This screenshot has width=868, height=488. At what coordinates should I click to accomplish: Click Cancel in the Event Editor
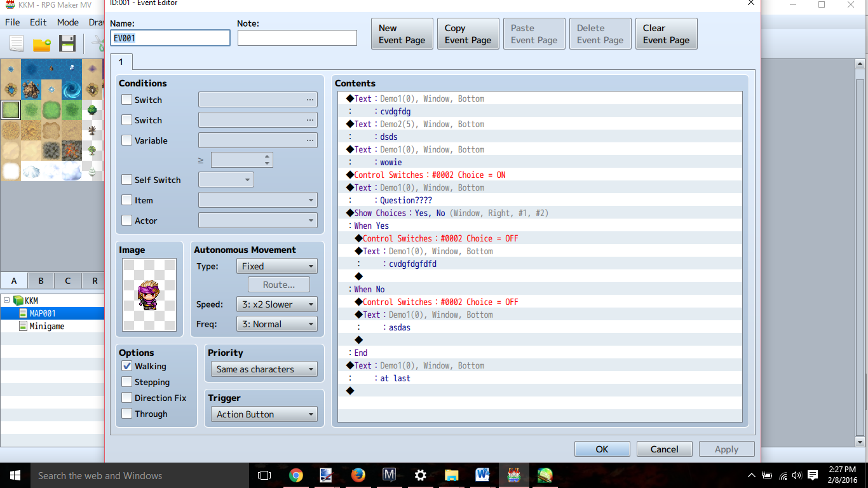coord(664,449)
